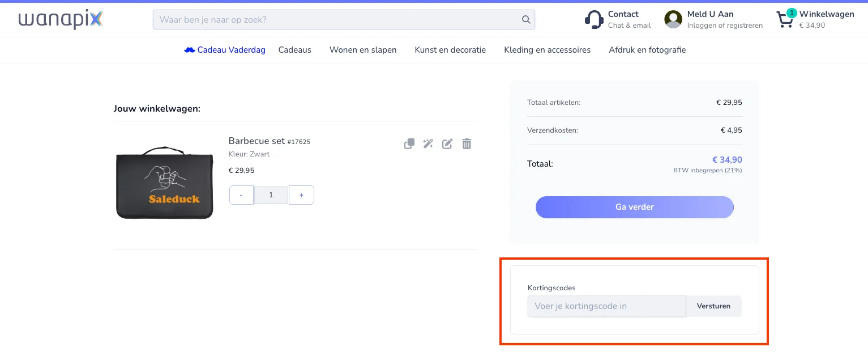Click the total '€ 34,90' amount
Image resolution: width=868 pixels, height=364 pixels.
[x=727, y=160]
